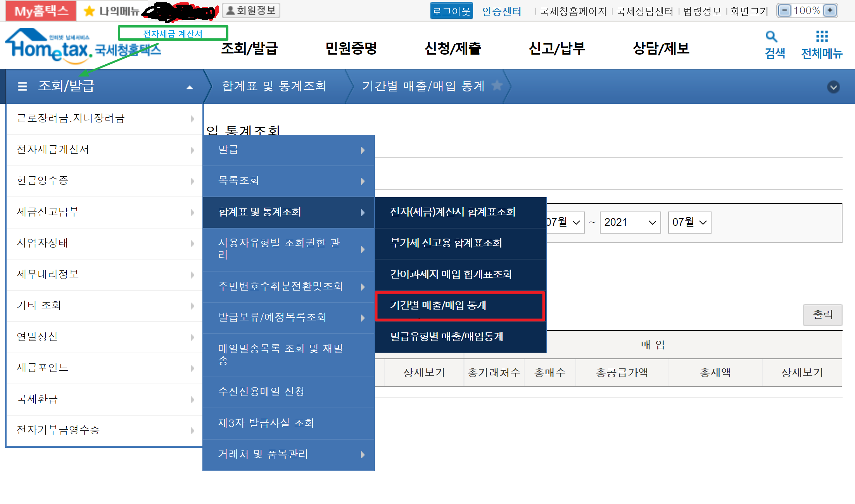Open the 인증센터 link
Viewport: 855px width, 504px height.
501,11
